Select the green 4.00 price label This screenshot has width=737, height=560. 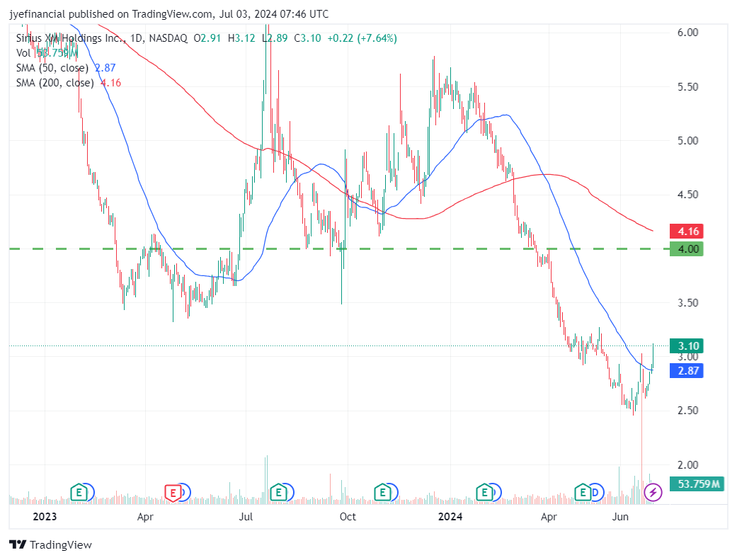point(687,248)
